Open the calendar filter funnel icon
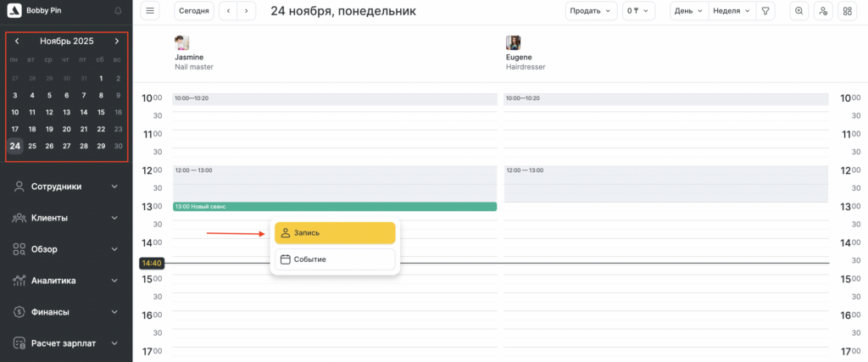The height and width of the screenshot is (362, 868). [x=765, y=11]
